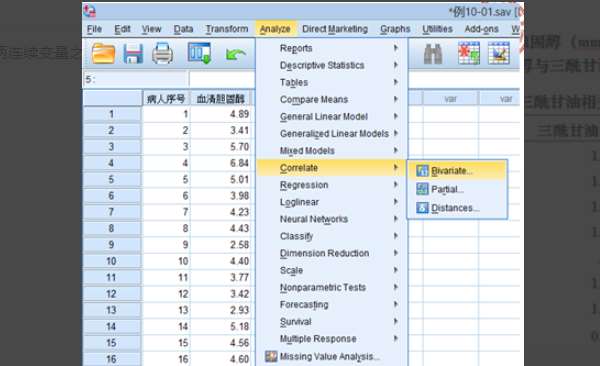Click the Save file floppy disk icon
The image size is (600, 366).
click(133, 54)
